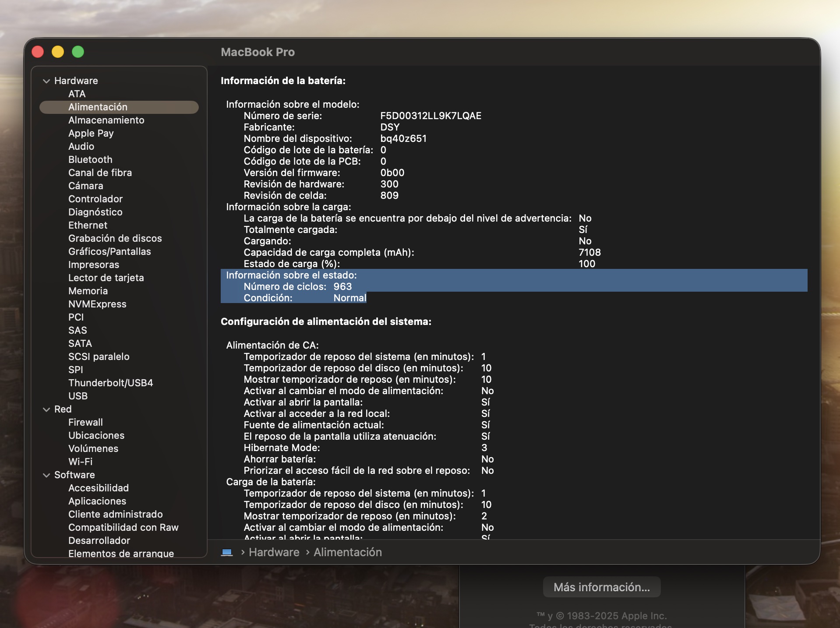Click Alimentación in the bottom path bar

(347, 552)
